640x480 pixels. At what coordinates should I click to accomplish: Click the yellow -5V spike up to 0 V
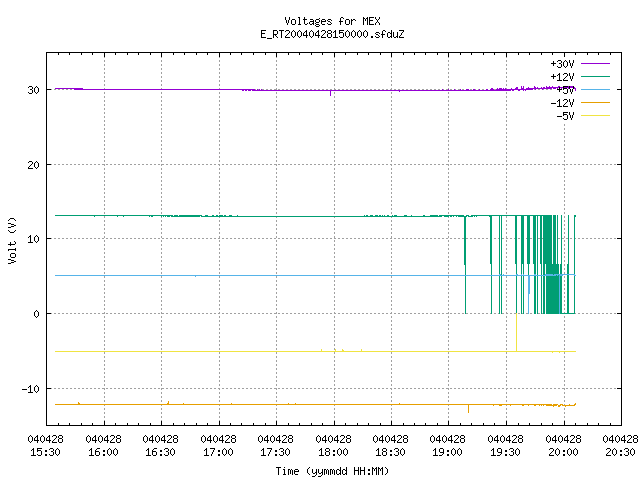click(x=516, y=332)
